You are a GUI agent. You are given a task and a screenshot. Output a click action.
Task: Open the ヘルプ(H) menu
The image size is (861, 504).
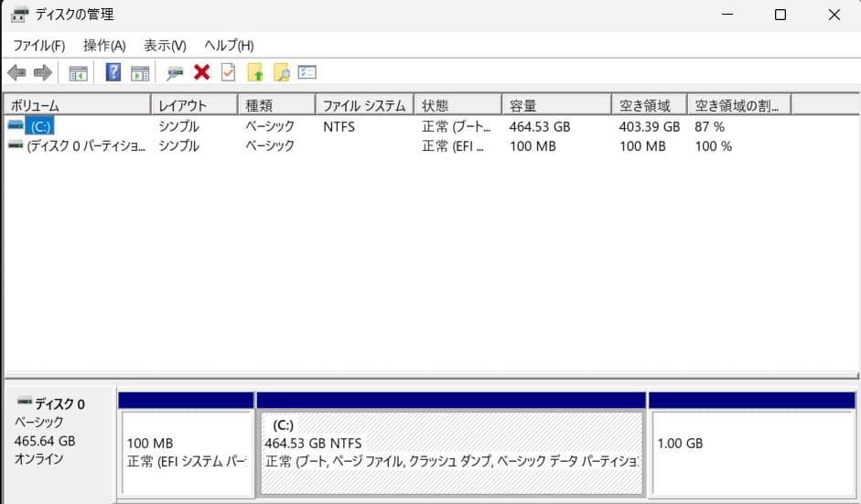(x=229, y=46)
